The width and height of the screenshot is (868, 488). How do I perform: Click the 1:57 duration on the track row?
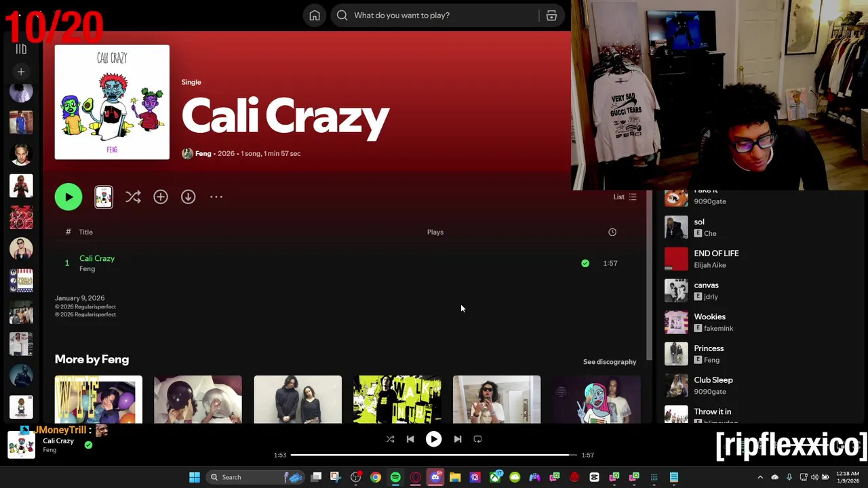[x=610, y=263]
